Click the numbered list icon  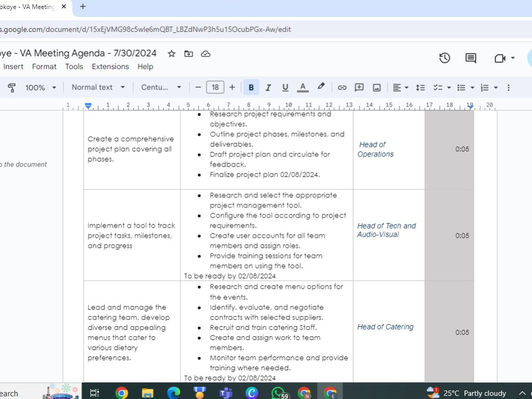tap(485, 88)
